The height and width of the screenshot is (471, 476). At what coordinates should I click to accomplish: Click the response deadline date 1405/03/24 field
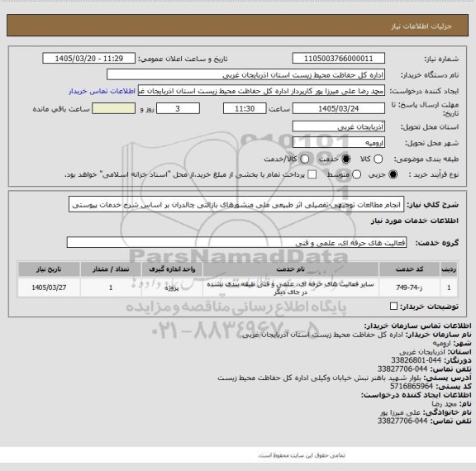(x=339, y=108)
